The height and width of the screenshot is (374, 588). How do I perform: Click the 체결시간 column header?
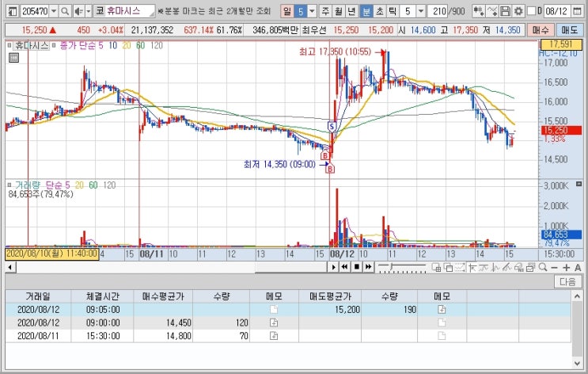pos(102,296)
